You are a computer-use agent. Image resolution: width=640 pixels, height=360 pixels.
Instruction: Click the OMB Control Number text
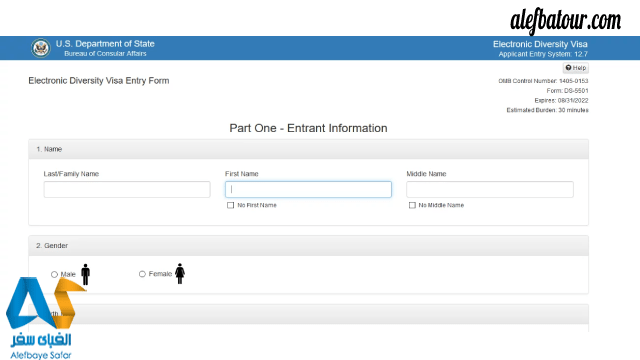point(543,81)
